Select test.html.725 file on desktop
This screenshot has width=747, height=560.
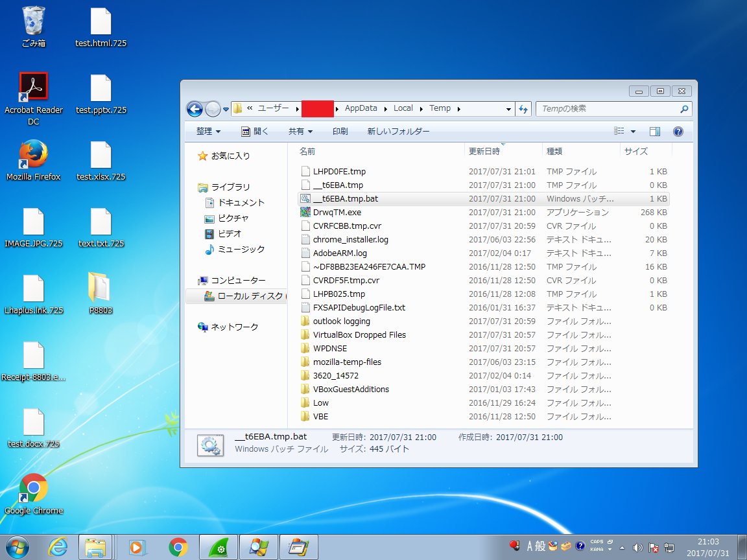click(x=101, y=27)
